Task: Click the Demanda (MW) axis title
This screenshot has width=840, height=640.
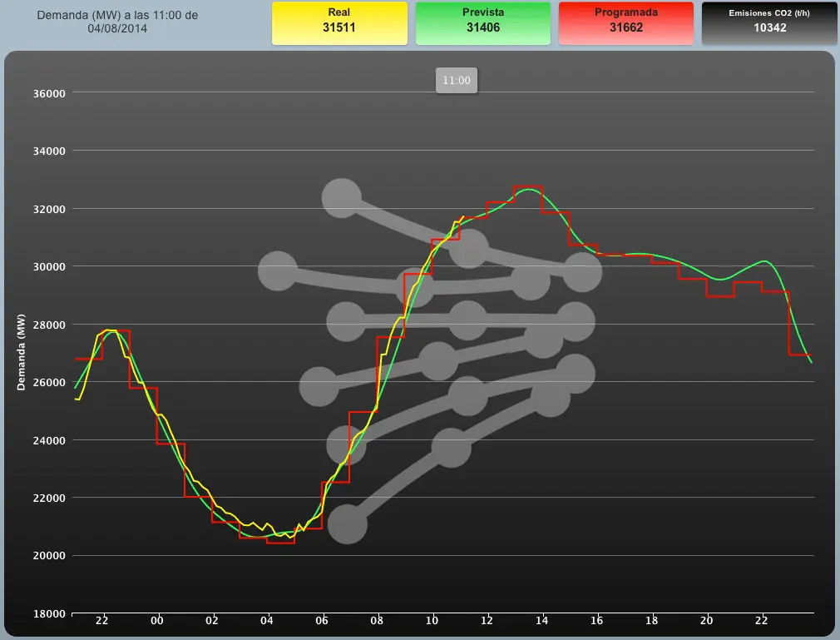Action: [21, 352]
